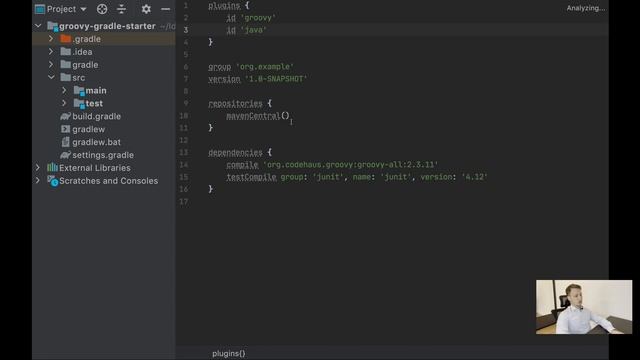Click the main module folder icon

79,91
